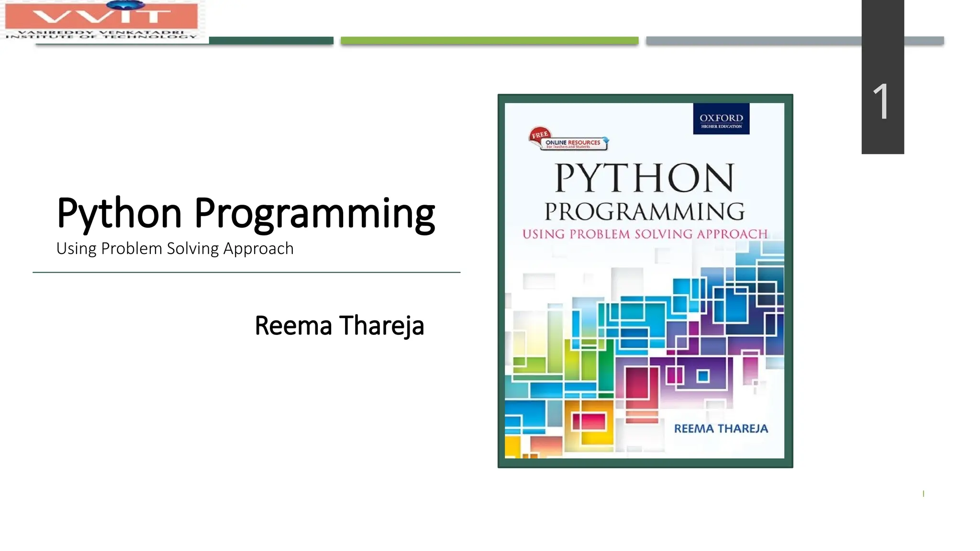980x551 pixels.
Task: Click the VVIT institute logo
Action: pyautogui.click(x=103, y=21)
